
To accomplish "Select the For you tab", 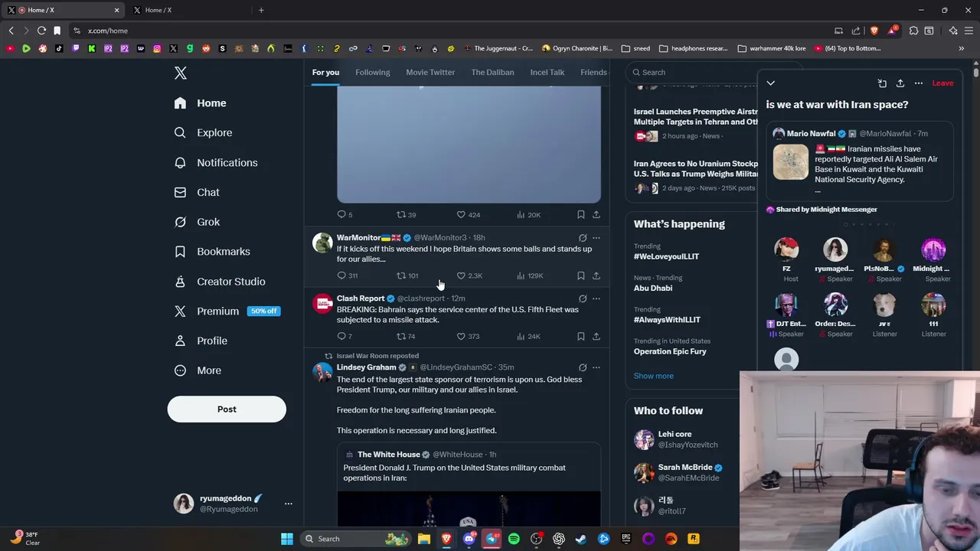I will (325, 72).
